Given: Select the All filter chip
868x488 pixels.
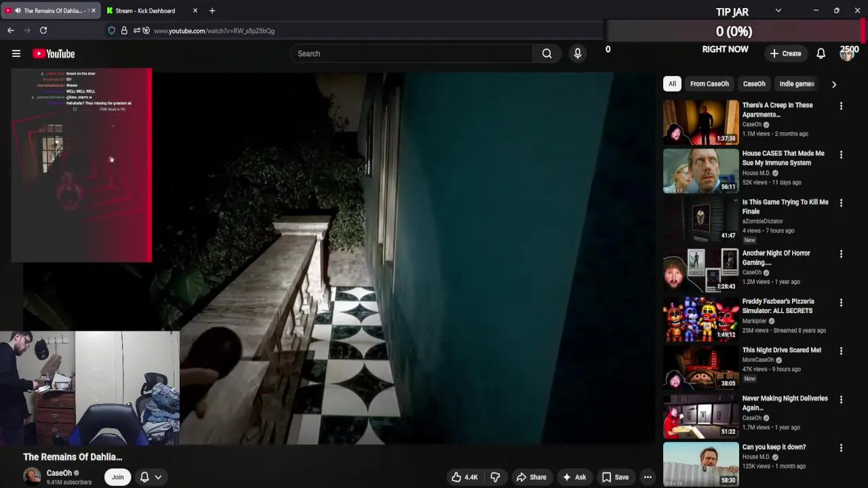Looking at the screenshot, I should (672, 84).
